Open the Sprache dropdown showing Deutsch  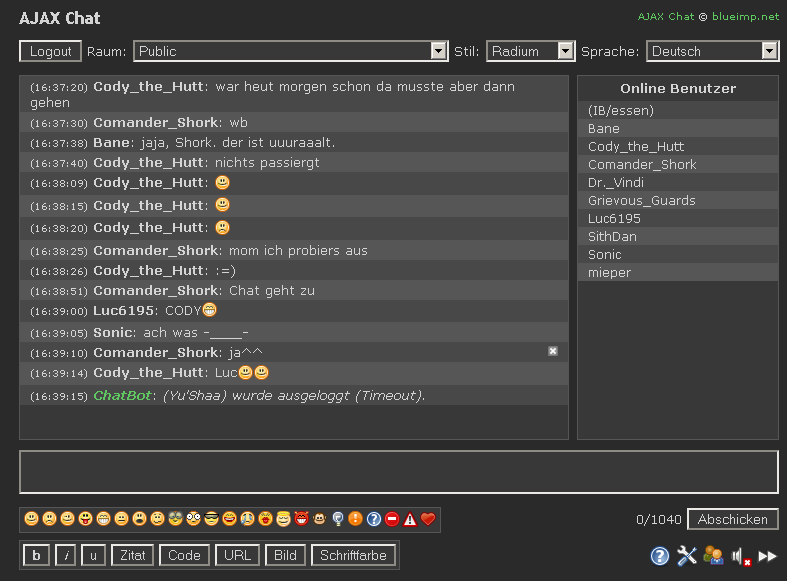(713, 51)
